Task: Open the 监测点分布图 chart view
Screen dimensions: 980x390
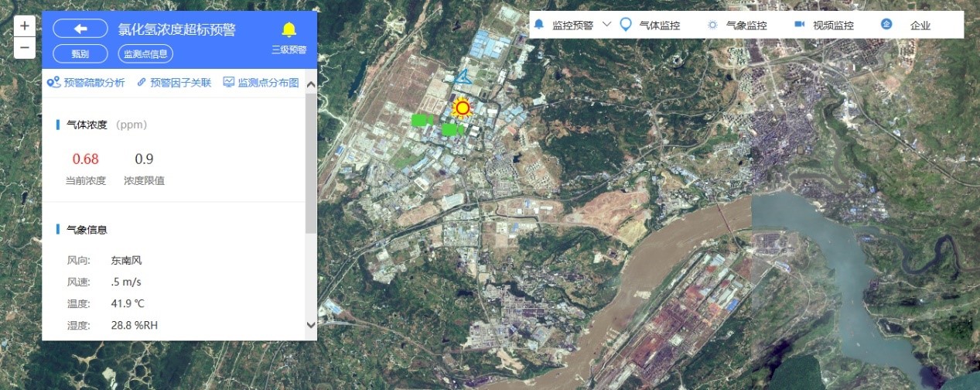Action: 261,83
